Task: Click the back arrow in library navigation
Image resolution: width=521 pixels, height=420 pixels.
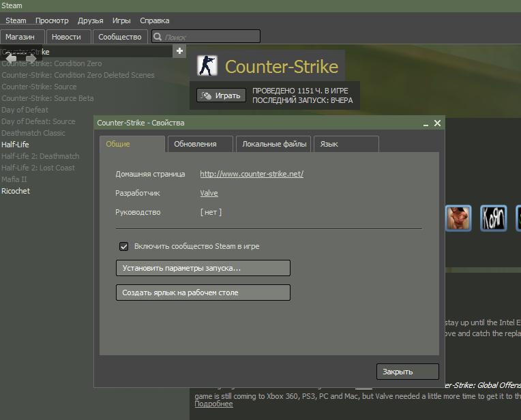Action: click(11, 59)
